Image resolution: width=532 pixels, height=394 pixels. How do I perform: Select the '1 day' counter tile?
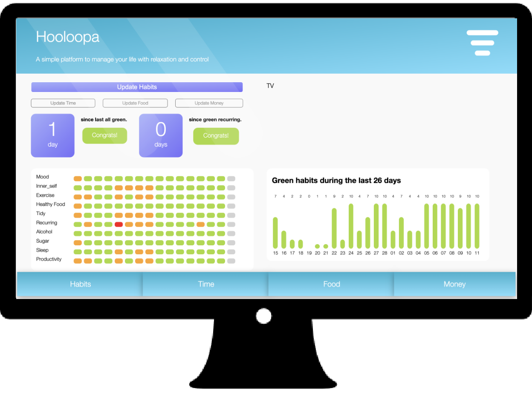coord(52,135)
